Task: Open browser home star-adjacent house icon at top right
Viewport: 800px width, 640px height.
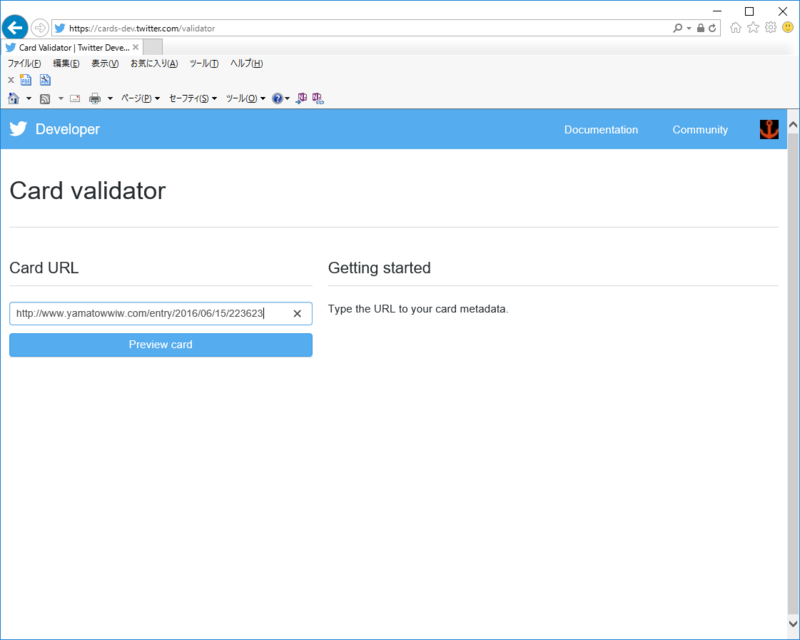Action: tap(735, 28)
